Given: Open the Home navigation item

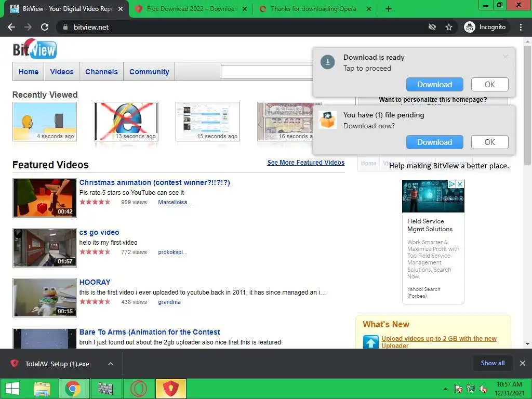Looking at the screenshot, I should click(x=29, y=72).
